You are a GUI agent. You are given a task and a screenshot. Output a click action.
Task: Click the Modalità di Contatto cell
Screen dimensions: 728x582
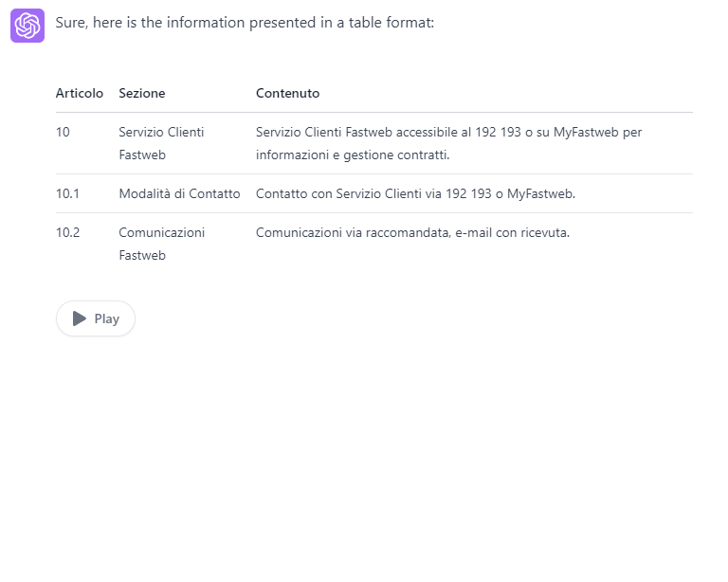[x=179, y=193]
